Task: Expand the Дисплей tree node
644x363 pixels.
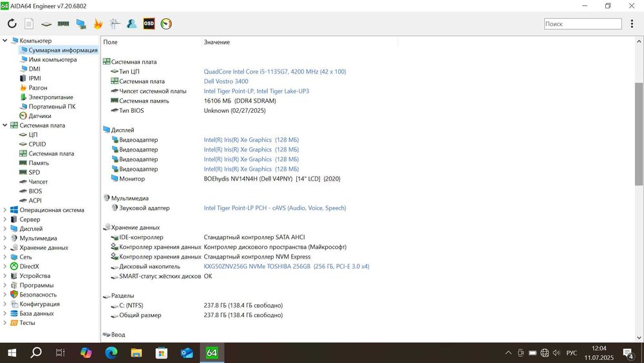Action: [5, 229]
